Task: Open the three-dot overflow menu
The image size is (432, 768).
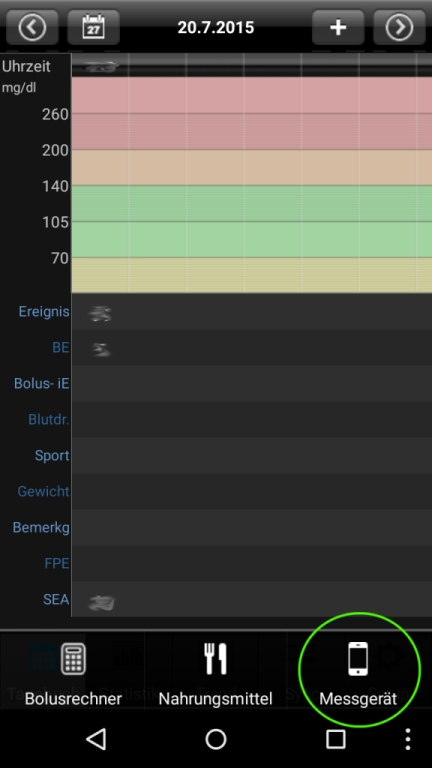Action: pos(408,739)
